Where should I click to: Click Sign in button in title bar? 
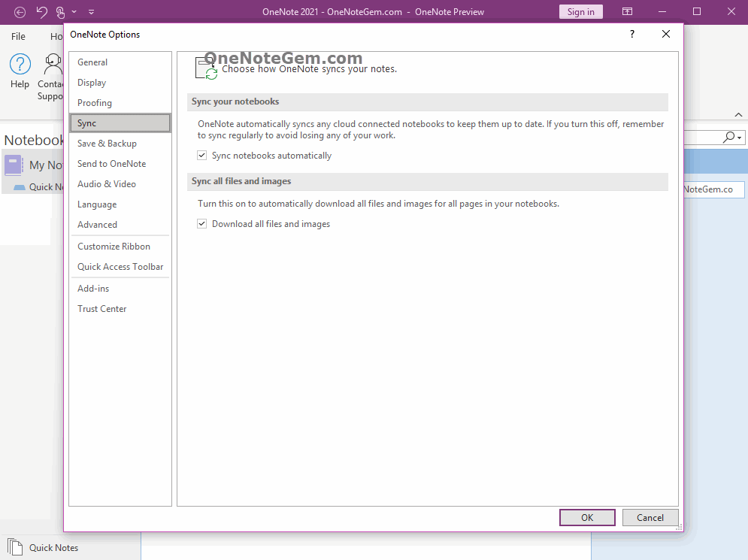pyautogui.click(x=580, y=12)
